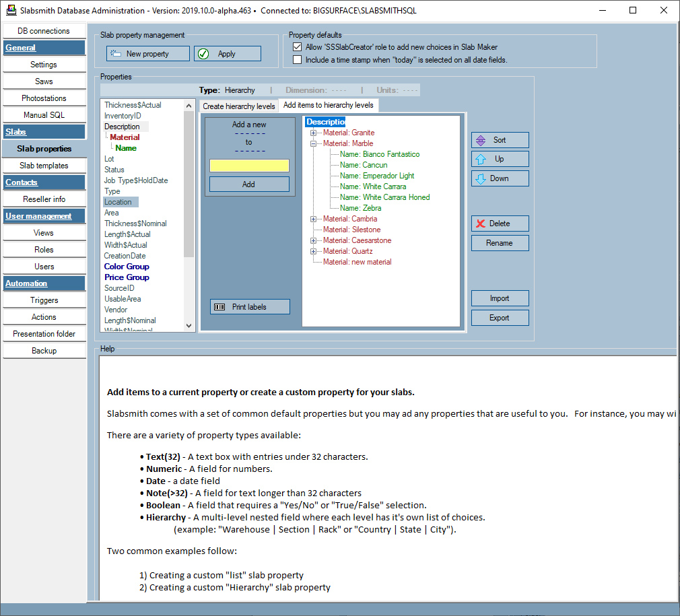
Task: Open Views under User management
Action: (x=44, y=233)
